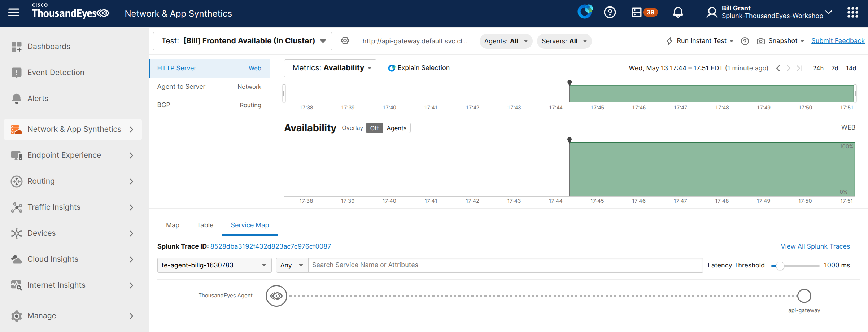Expand the Routing sidebar chevron
The width and height of the screenshot is (868, 332).
click(x=131, y=182)
